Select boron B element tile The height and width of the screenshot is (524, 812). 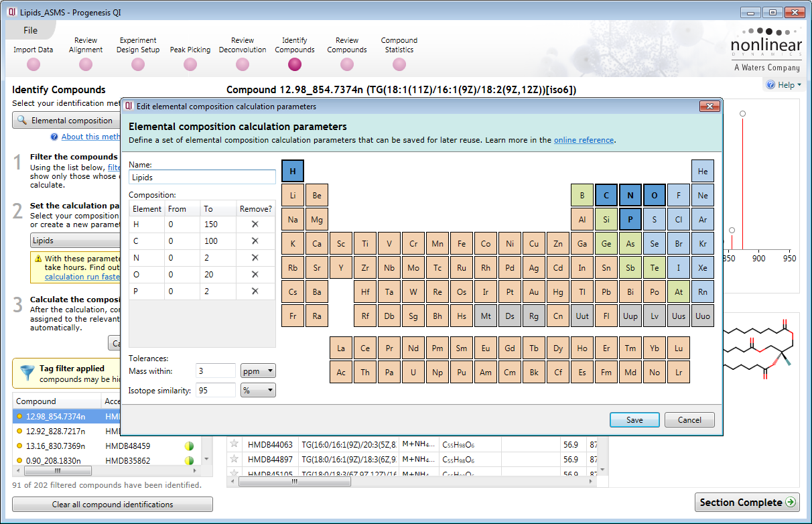(x=582, y=196)
